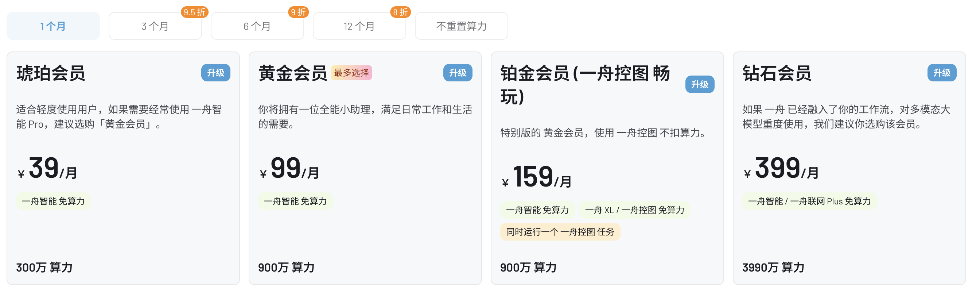980x292 pixels.
Task: Click the 最多选择 label badge
Action: [x=351, y=73]
